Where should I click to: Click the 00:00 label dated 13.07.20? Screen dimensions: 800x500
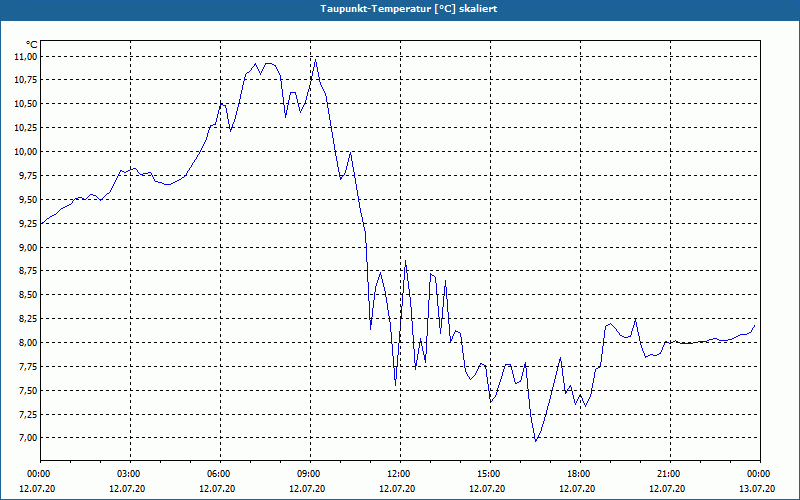[760, 474]
